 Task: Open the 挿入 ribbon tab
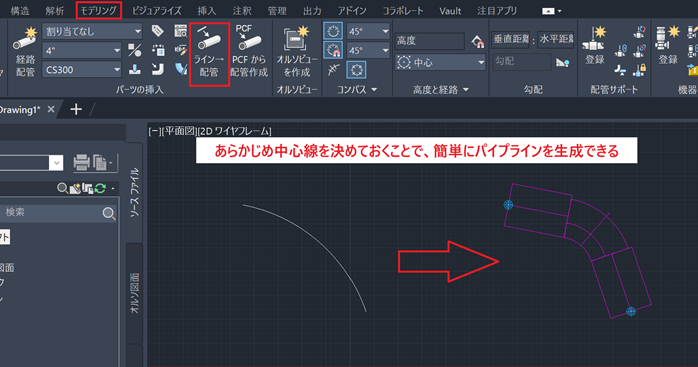207,11
